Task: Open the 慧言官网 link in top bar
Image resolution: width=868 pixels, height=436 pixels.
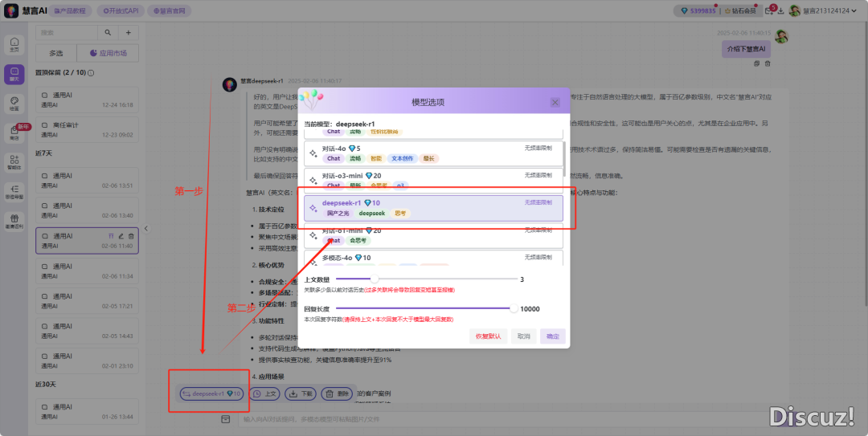Action: (x=169, y=10)
